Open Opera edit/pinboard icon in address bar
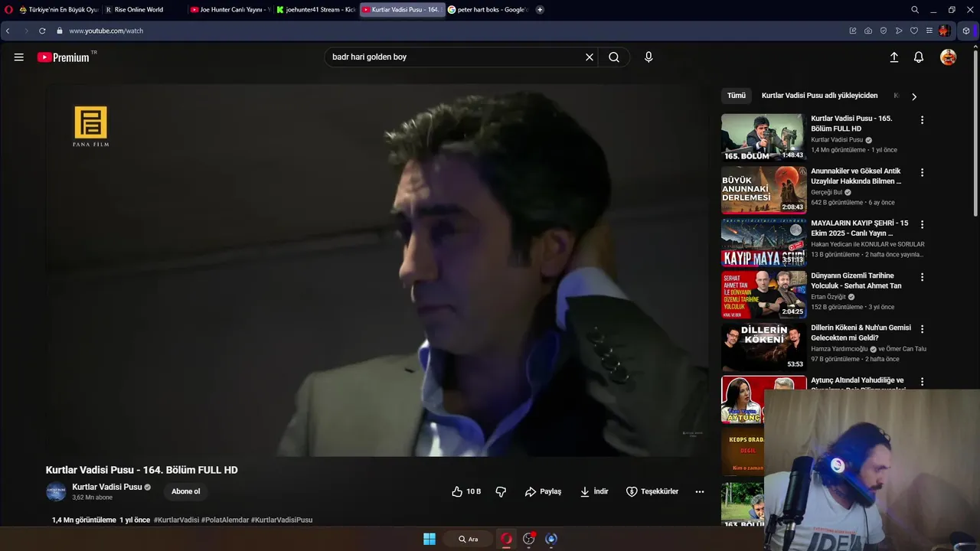 [853, 31]
